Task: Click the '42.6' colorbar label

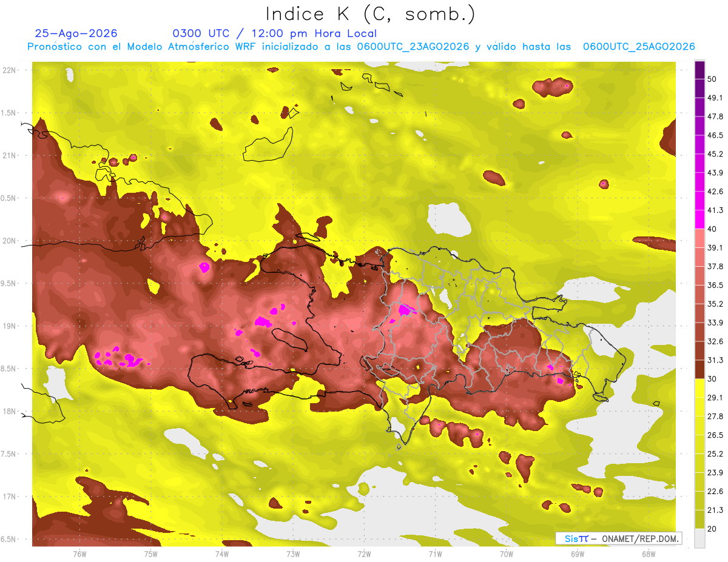Action: 715,192
